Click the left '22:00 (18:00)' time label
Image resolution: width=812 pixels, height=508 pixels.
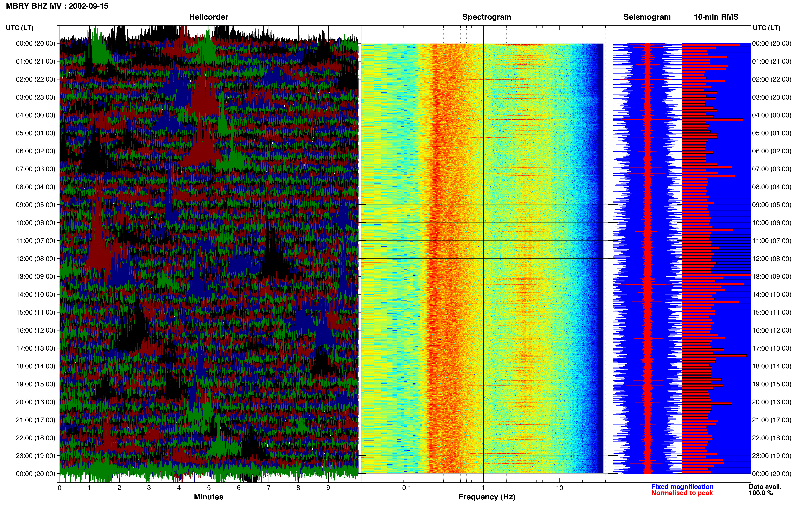tap(36, 438)
